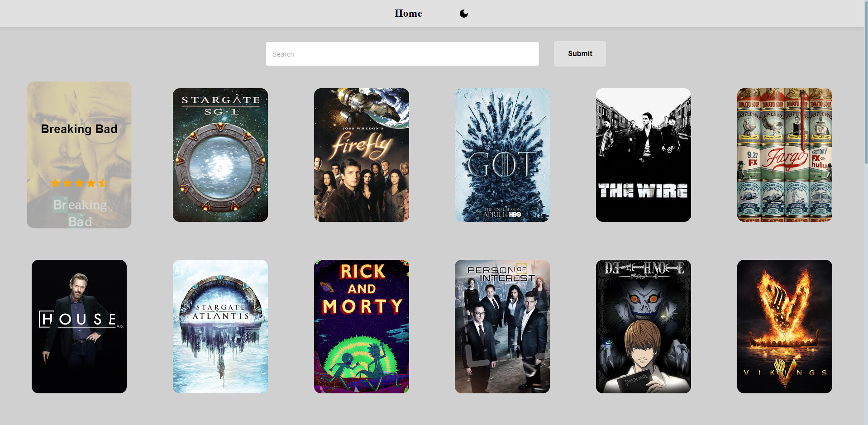Open the Stargate SG-1 poster
Viewport: 868px width, 425px height.
[x=220, y=155]
